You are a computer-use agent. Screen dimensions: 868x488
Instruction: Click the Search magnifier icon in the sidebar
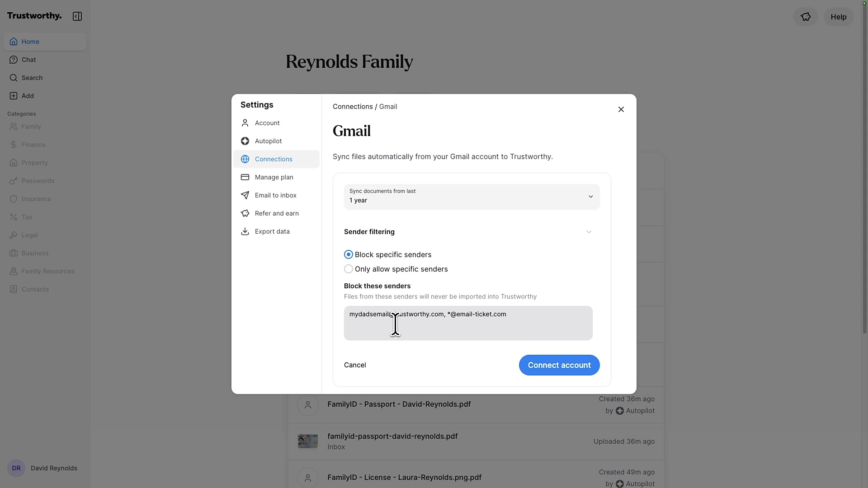(14, 78)
